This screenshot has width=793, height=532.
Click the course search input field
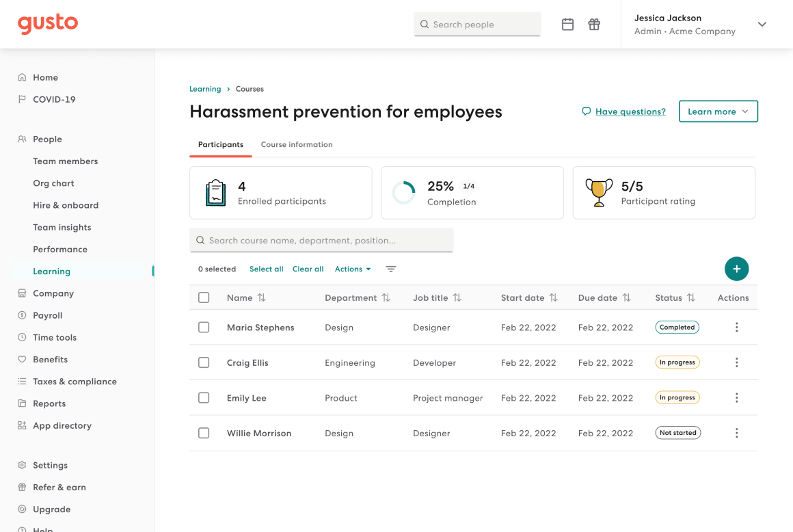tap(321, 240)
